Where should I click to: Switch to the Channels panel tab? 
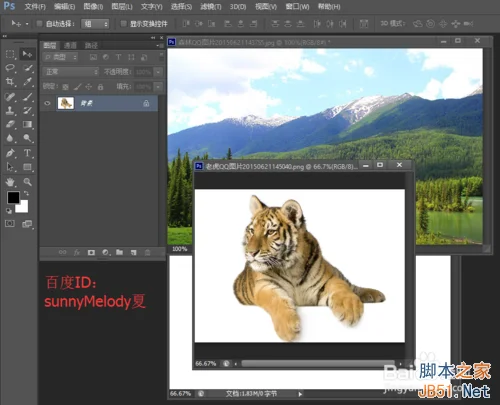70,45
